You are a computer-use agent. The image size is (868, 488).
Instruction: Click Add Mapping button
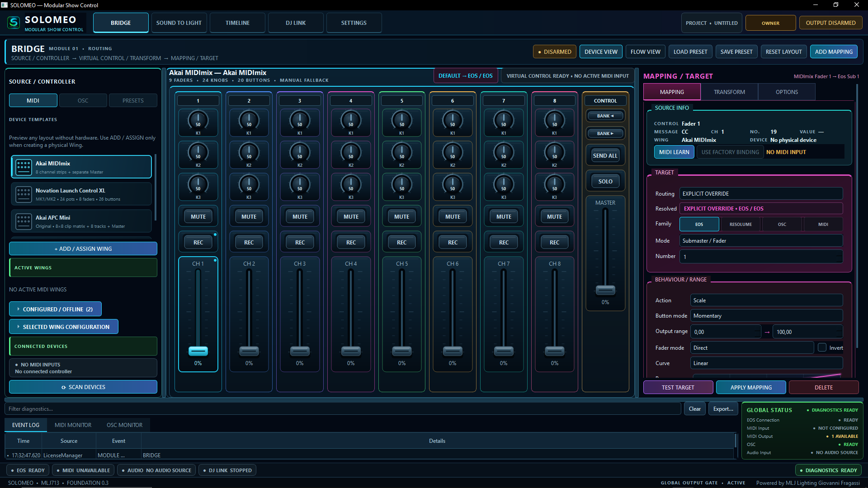pyautogui.click(x=834, y=52)
